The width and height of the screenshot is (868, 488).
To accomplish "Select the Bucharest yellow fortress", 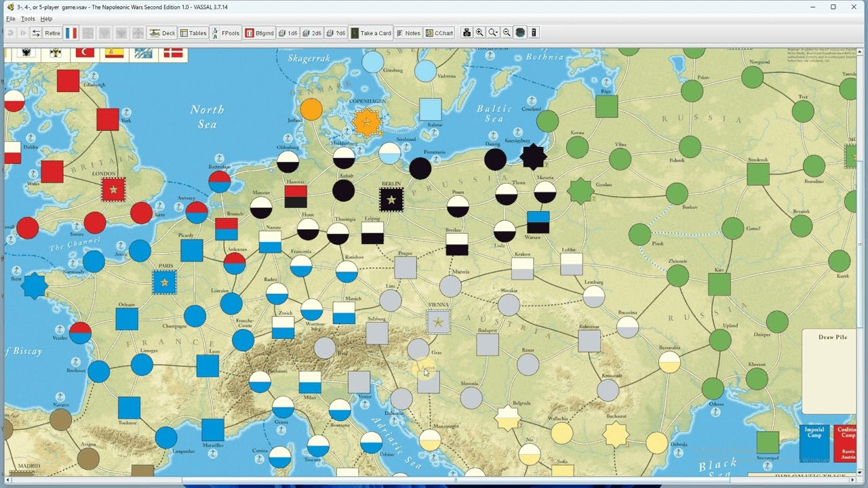I will 616,434.
